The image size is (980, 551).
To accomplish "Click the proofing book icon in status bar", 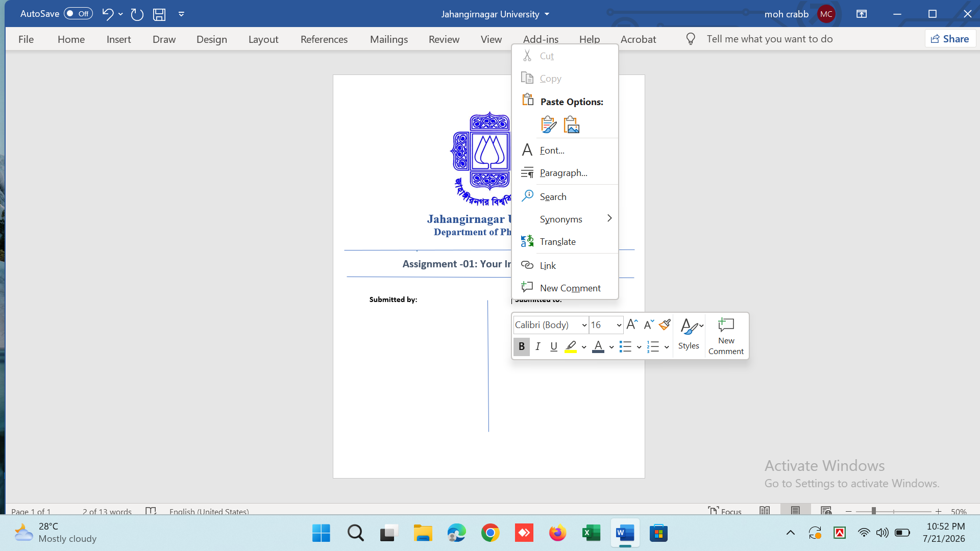I will (151, 511).
